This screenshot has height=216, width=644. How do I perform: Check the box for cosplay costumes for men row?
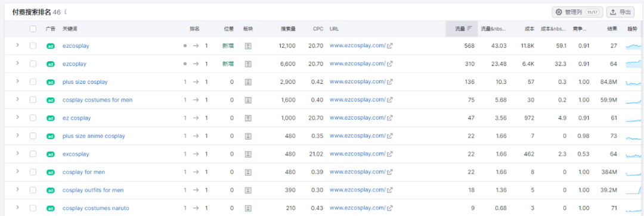[33, 100]
